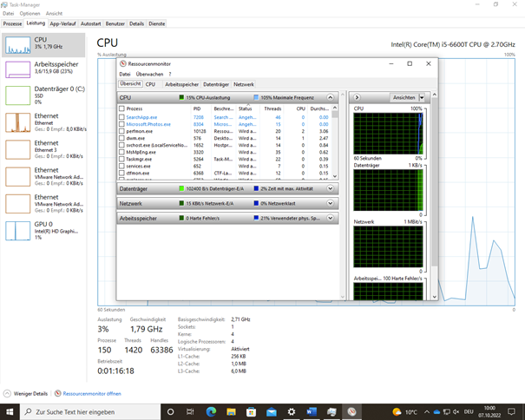This screenshot has width=525, height=420.
Task: Open Arbeitsspeicher tab in Ressourcenmonitor
Action: 182,84
